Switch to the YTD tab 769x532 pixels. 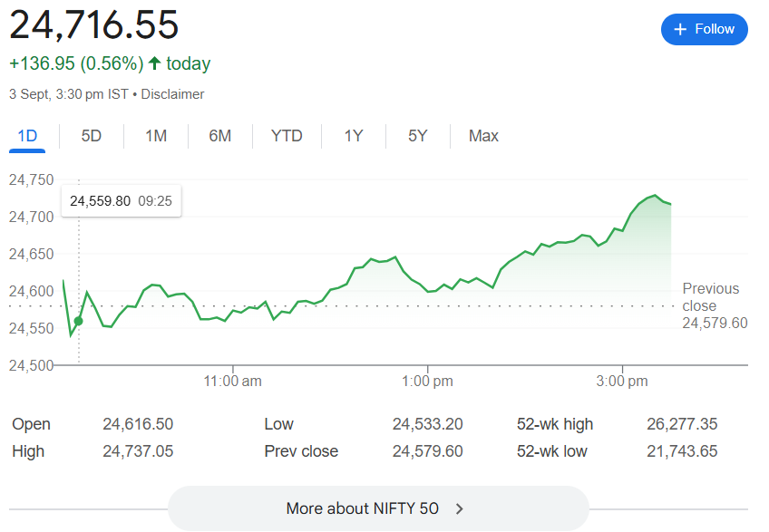pyautogui.click(x=287, y=136)
